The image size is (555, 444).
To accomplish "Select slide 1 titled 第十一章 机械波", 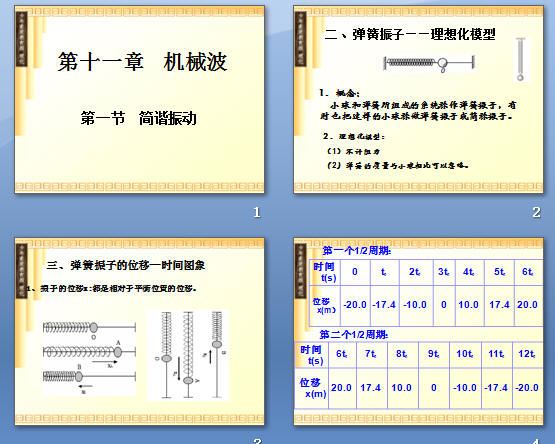I will tap(139, 99).
